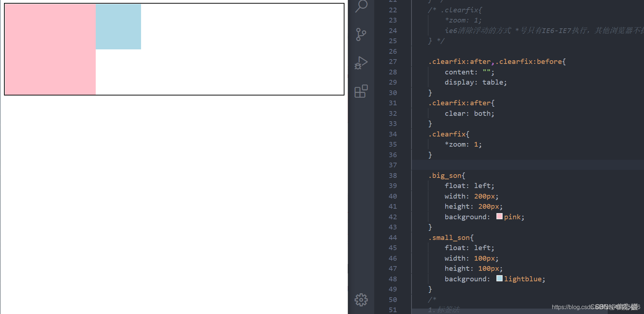Click line number 38 in the gutter

(393, 176)
